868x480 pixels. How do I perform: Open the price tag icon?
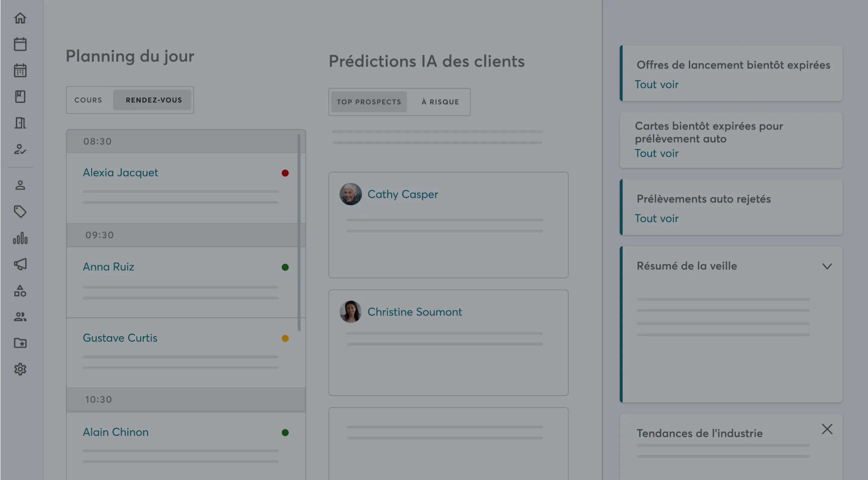20,211
